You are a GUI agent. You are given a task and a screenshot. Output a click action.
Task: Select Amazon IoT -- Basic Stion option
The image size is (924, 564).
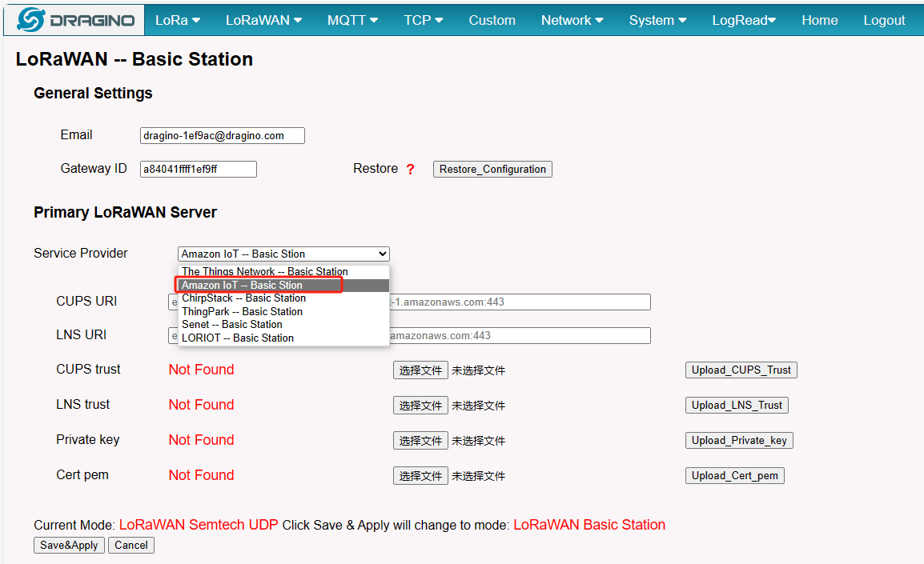(283, 285)
